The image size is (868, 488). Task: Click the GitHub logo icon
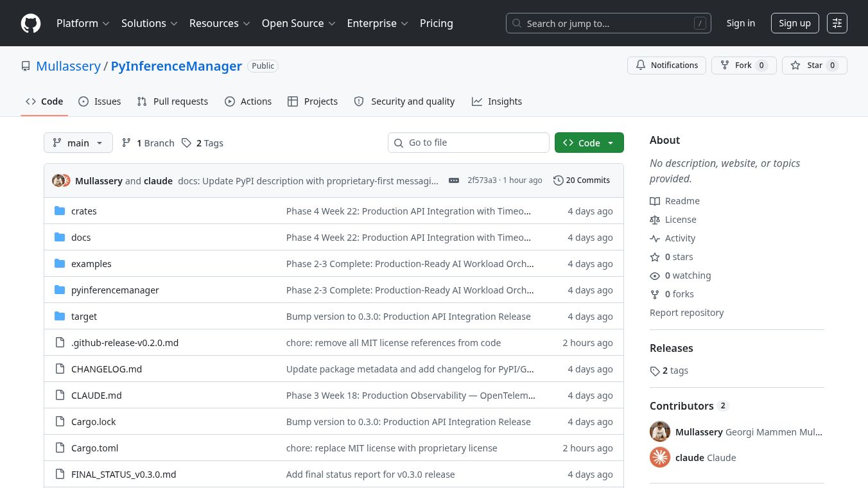click(31, 23)
